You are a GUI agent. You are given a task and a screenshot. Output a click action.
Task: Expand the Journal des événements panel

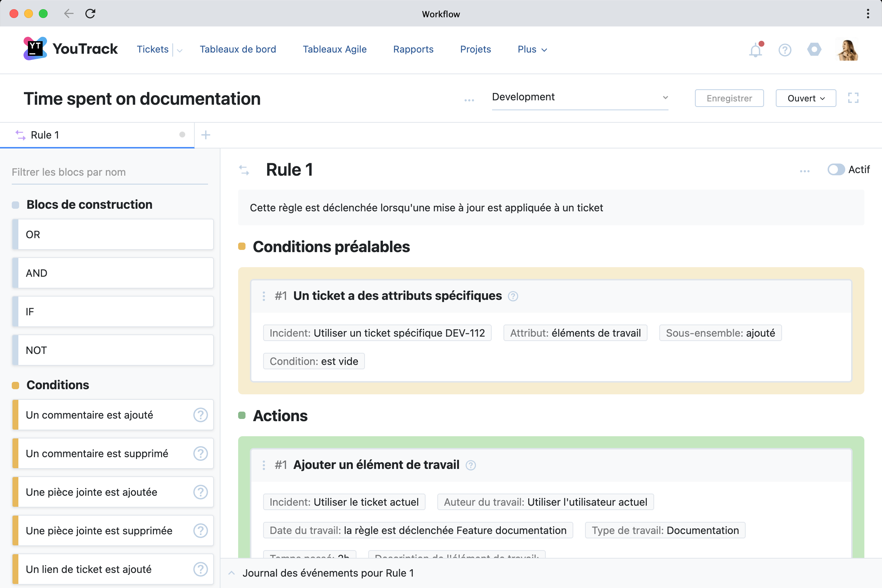click(232, 573)
